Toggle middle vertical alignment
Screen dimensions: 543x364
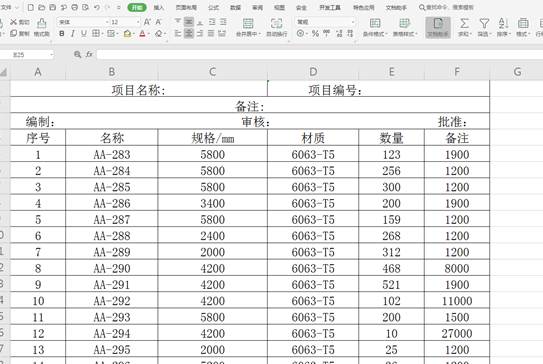pyautogui.click(x=189, y=22)
